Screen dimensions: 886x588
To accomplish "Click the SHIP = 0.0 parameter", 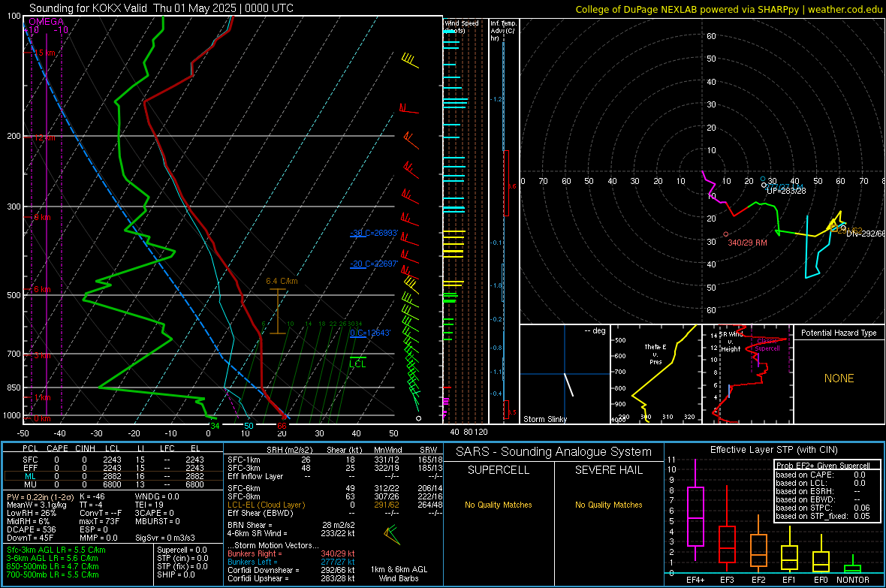I will [x=176, y=574].
